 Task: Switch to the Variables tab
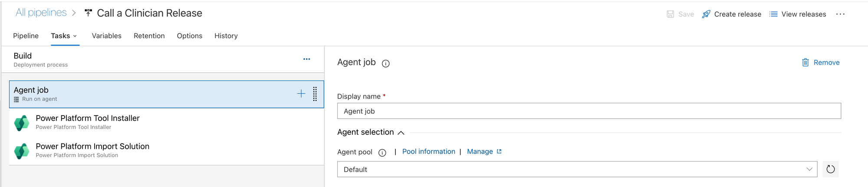(x=106, y=36)
